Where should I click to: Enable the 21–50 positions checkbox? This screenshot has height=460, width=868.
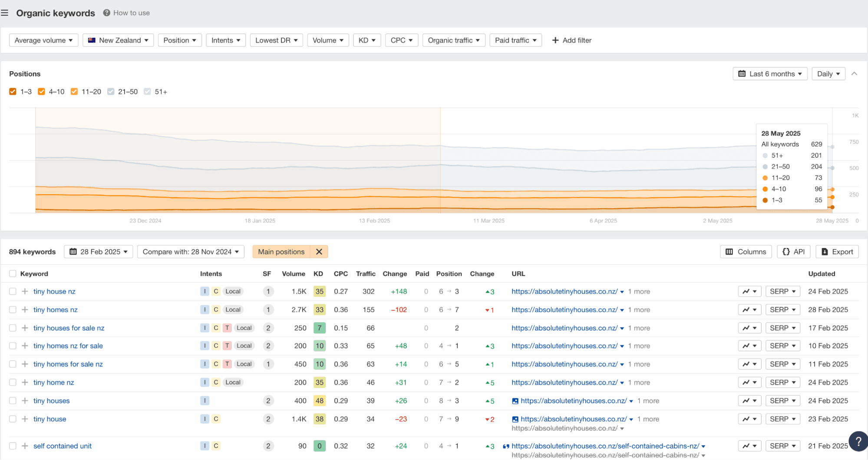(111, 92)
